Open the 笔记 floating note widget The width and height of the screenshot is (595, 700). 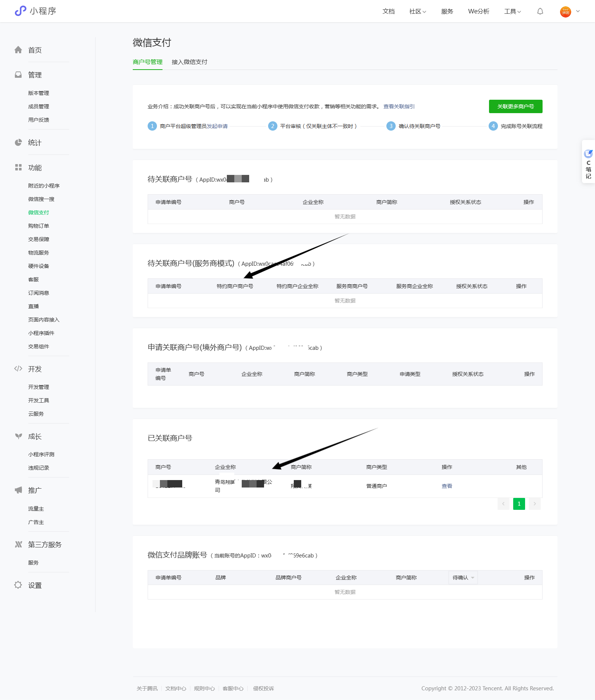point(588,162)
